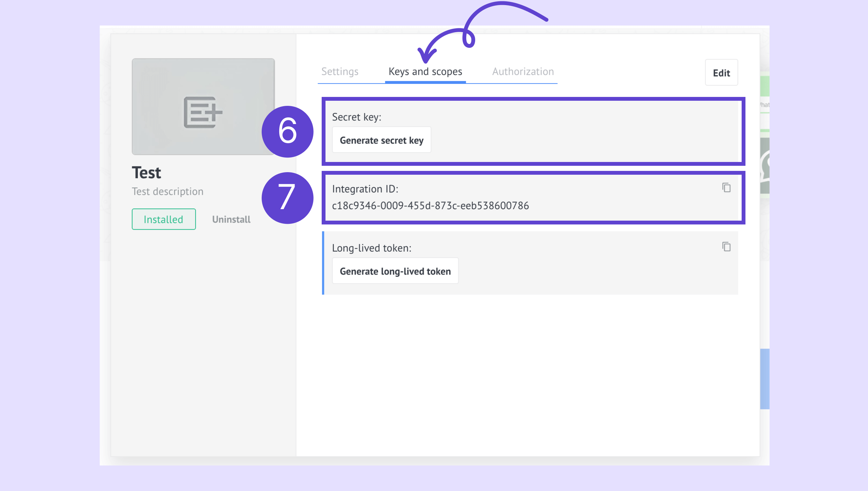868x491 pixels.
Task: Click Generate secret key
Action: click(x=381, y=140)
